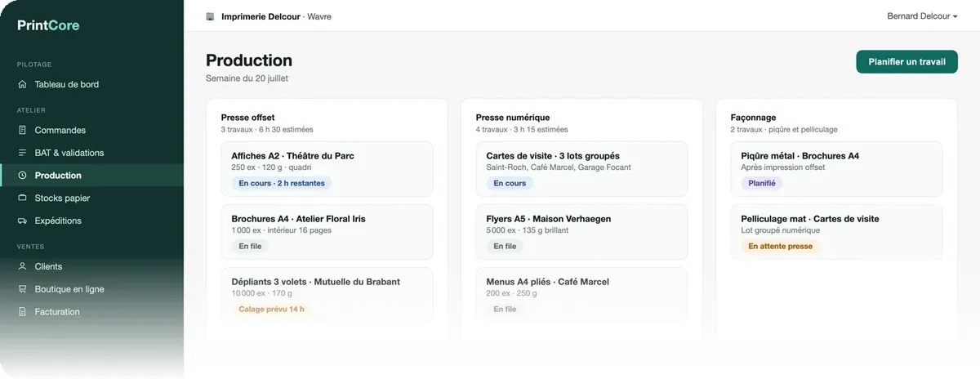Viewport: 980px width, 379px height.
Task: Click the Production clock icon
Action: click(x=22, y=176)
